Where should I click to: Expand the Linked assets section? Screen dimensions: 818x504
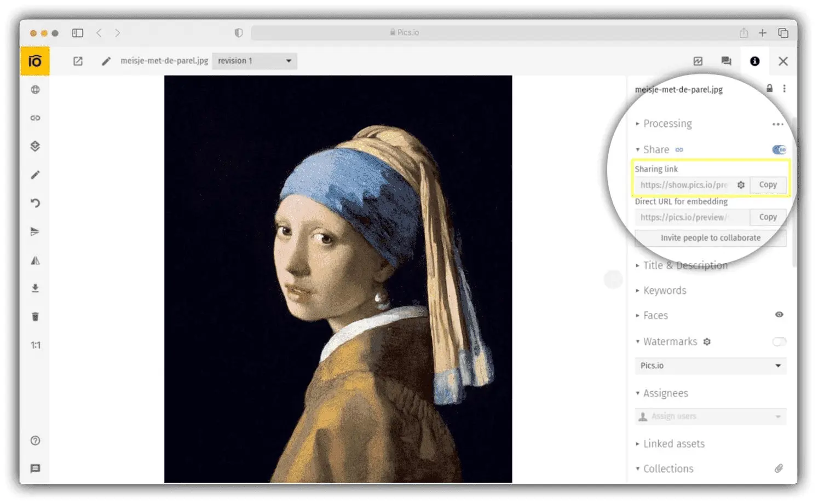[670, 444]
